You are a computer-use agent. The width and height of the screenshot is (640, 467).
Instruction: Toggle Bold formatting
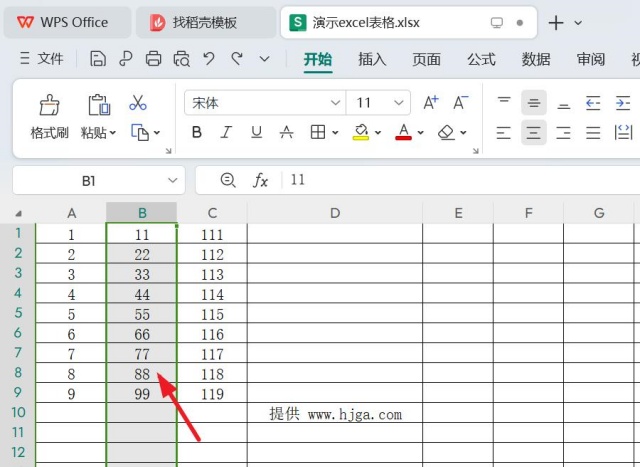(197, 132)
